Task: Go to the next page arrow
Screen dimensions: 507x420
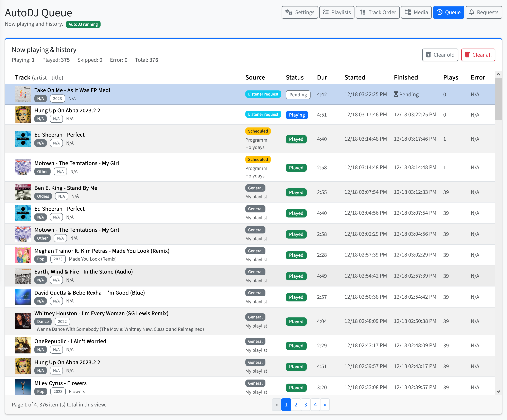Action: (x=325, y=405)
